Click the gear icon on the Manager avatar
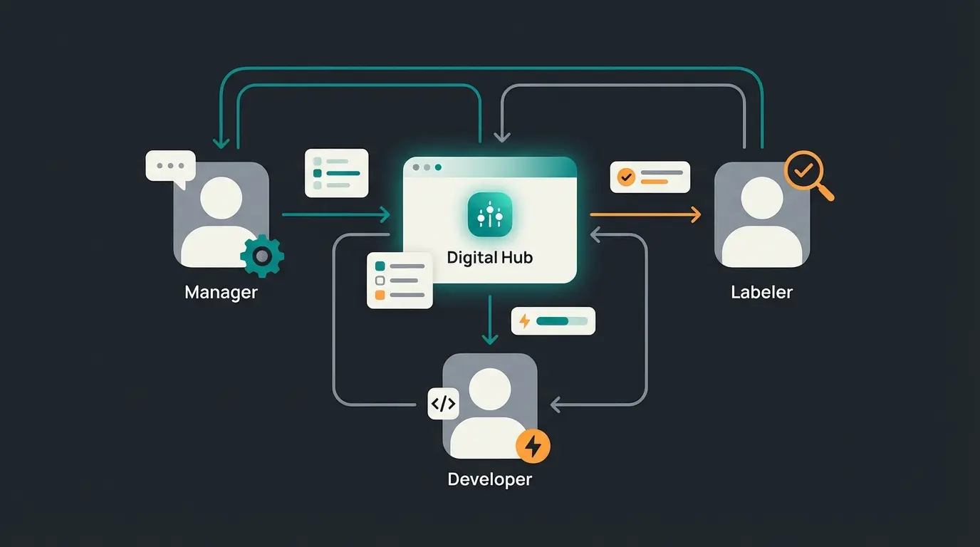Viewport: 980px width, 547px height. coord(261,256)
